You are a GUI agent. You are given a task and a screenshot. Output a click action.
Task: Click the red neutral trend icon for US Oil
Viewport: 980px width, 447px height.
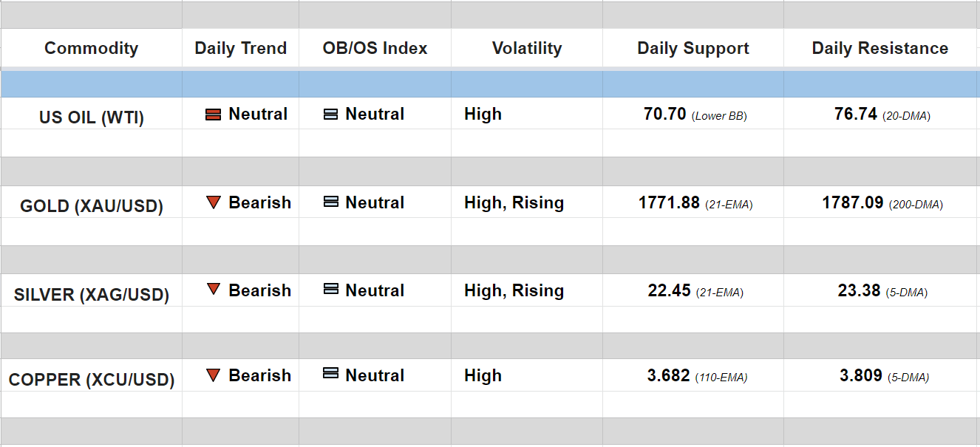tap(214, 115)
